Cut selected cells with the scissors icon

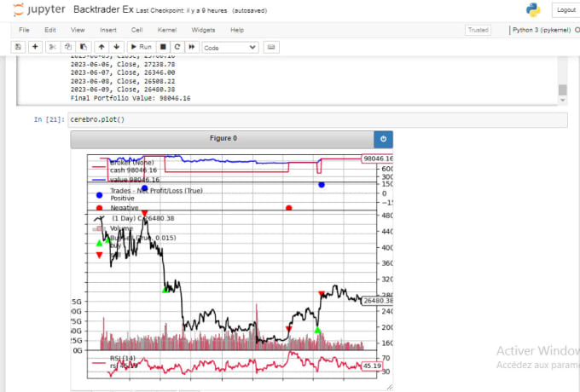[53, 47]
